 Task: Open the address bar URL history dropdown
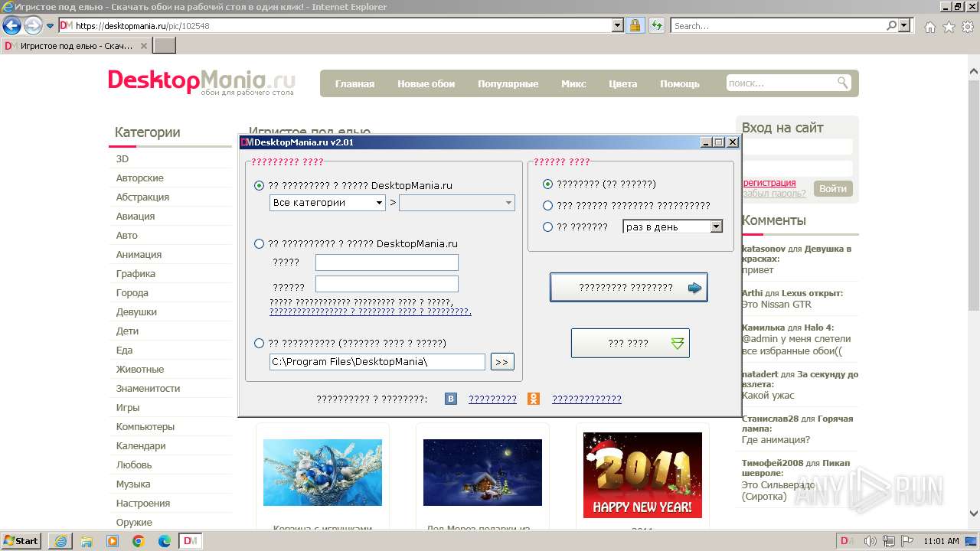point(618,25)
